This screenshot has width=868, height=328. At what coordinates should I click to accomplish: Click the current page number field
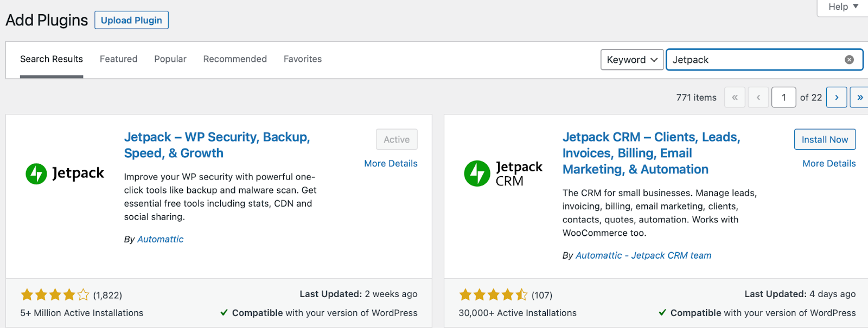coord(783,98)
